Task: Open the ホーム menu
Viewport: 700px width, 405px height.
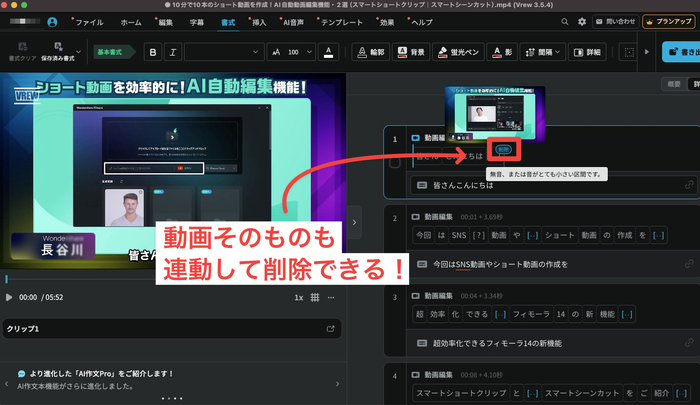Action: coord(131,22)
